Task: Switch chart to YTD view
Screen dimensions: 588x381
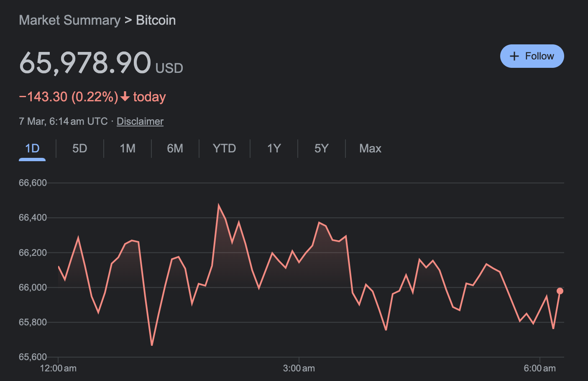Action: point(224,149)
